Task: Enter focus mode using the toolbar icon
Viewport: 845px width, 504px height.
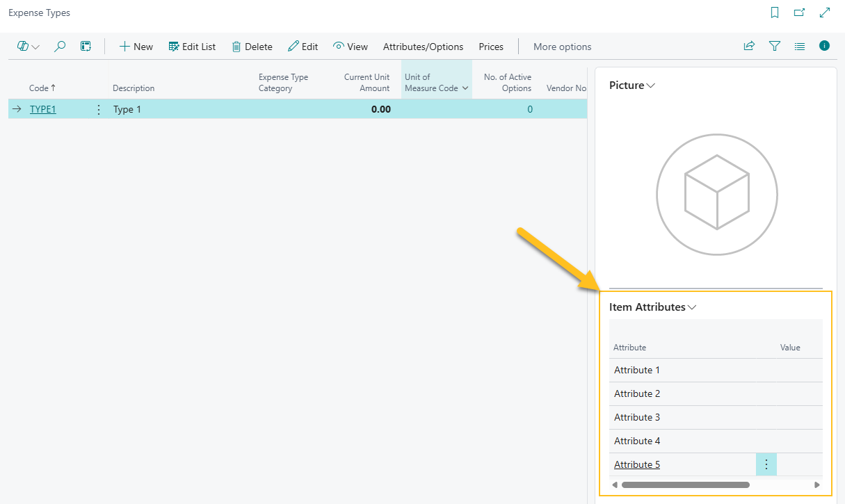Action: [x=86, y=46]
